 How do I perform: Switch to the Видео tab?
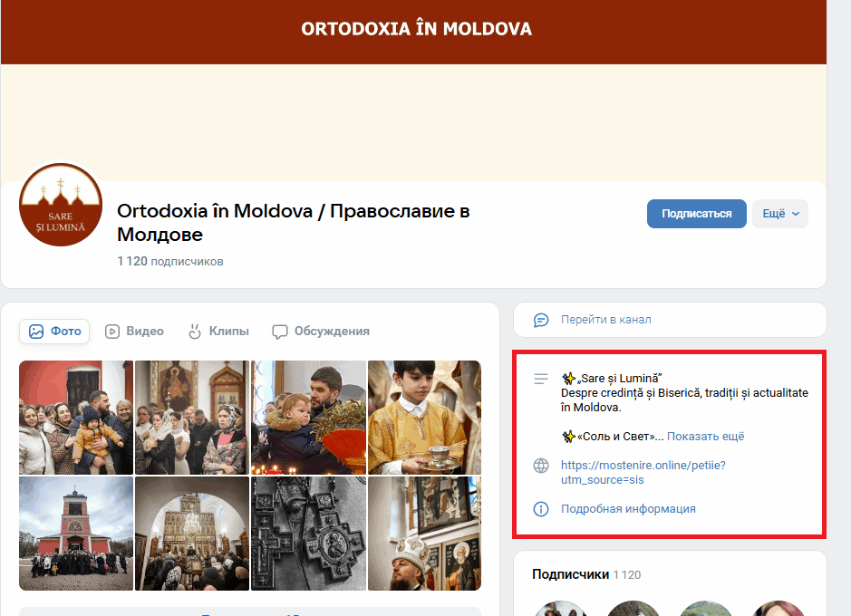[135, 332]
